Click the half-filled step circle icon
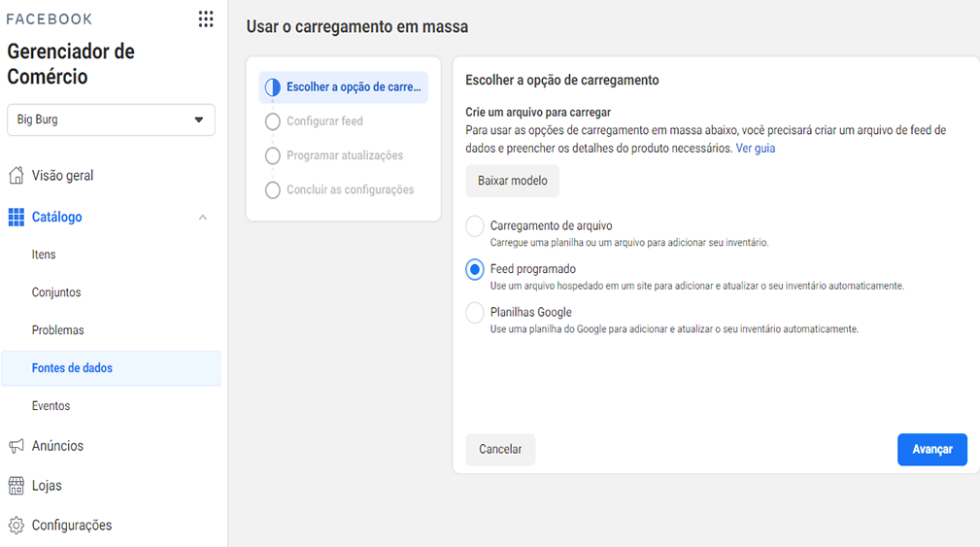Screen dimensions: 980x547 [273, 86]
